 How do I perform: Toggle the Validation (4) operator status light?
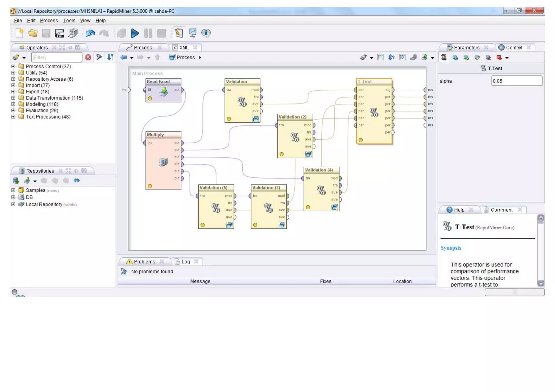tap(308, 207)
